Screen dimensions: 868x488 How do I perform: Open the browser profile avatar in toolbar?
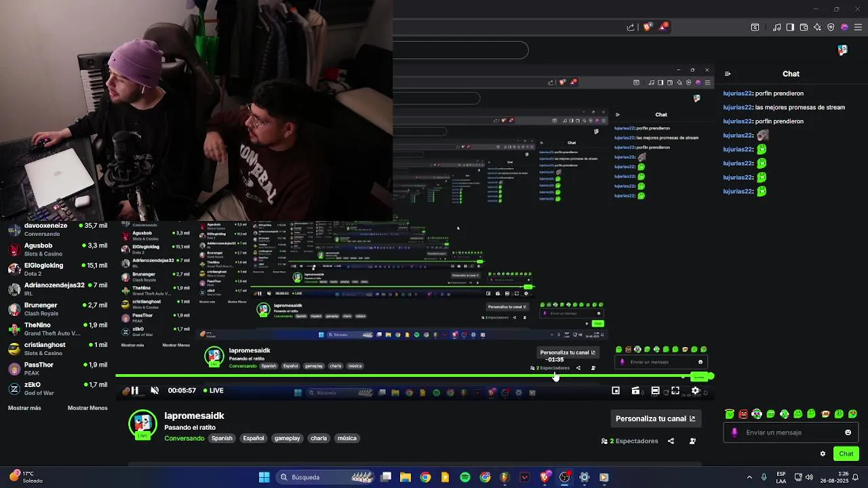click(844, 28)
